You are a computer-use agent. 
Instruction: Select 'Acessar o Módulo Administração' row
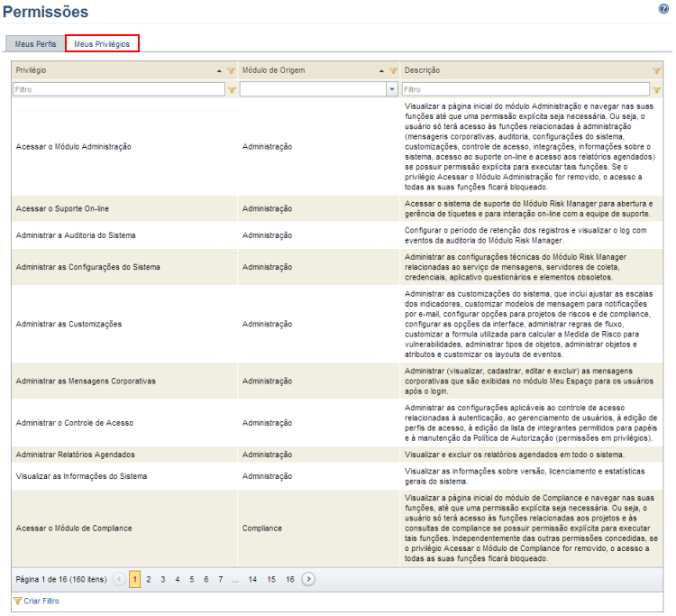(x=338, y=147)
